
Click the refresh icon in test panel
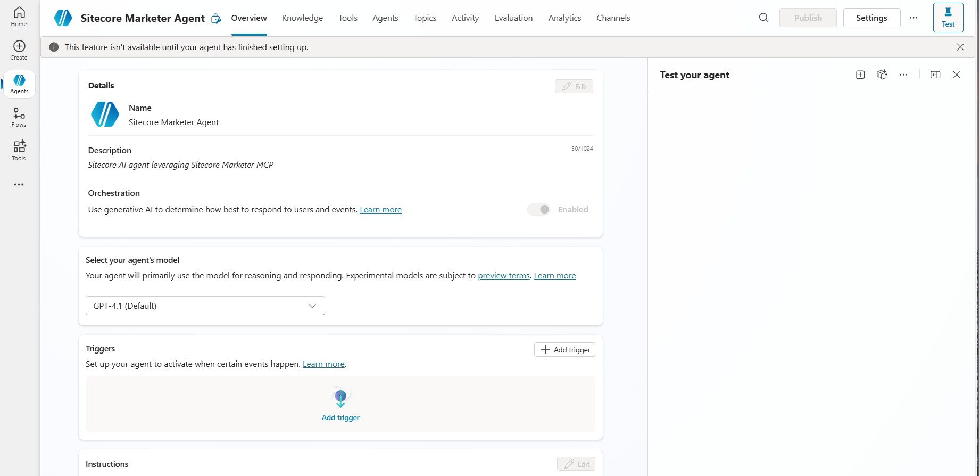pyautogui.click(x=882, y=75)
